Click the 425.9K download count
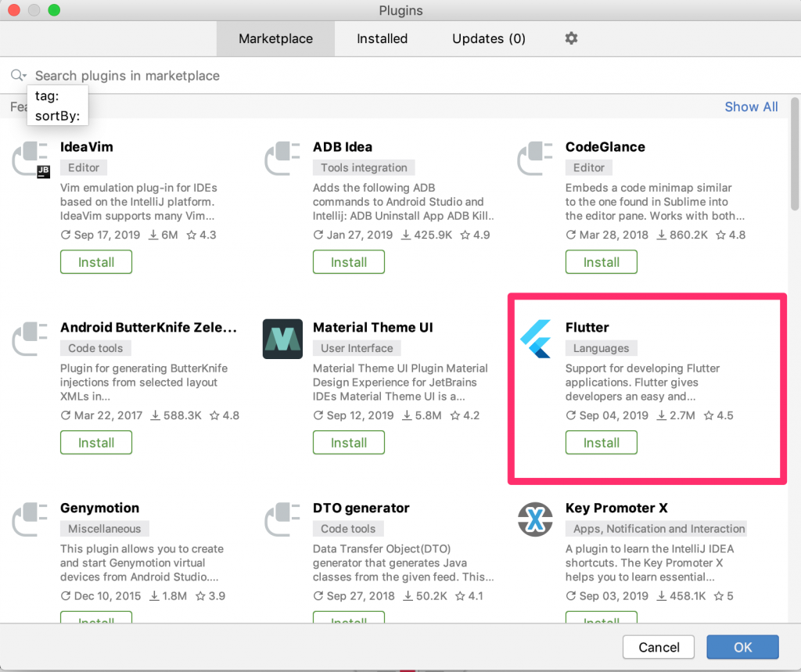Viewport: 801px width, 672px height. tap(426, 235)
